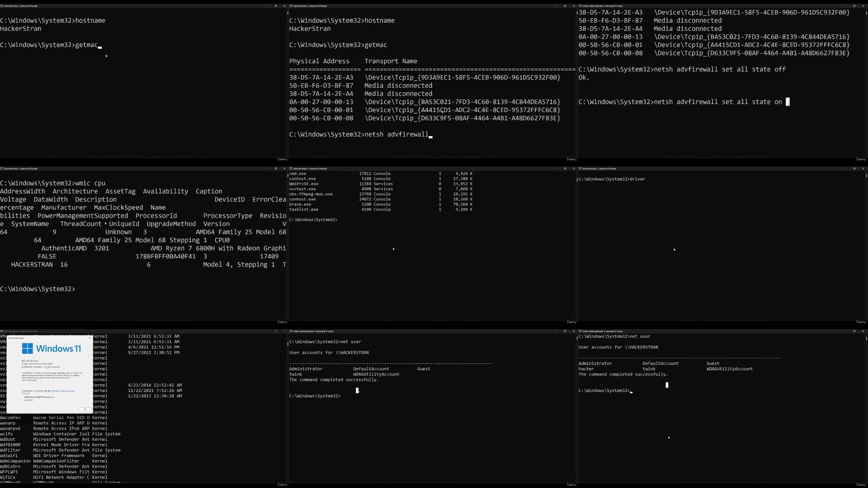The width and height of the screenshot is (868, 488).
Task: Click the 'WmiPrvSE.exe' process row
Action: pyautogui.click(x=381, y=184)
